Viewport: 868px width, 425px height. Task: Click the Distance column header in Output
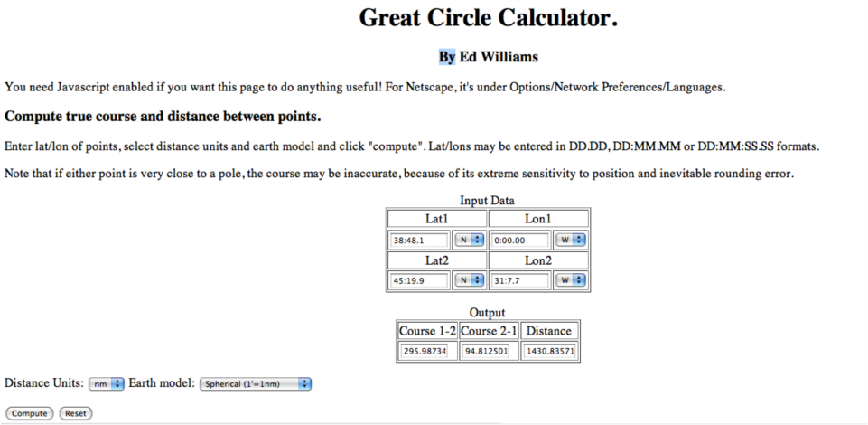coord(548,330)
